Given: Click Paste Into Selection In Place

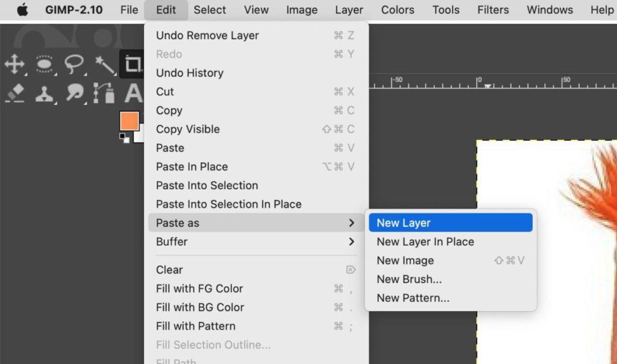Looking at the screenshot, I should tap(228, 204).
